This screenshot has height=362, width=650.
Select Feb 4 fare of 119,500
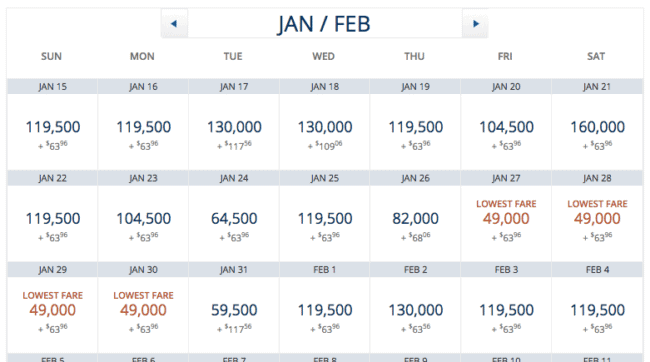[597, 315]
